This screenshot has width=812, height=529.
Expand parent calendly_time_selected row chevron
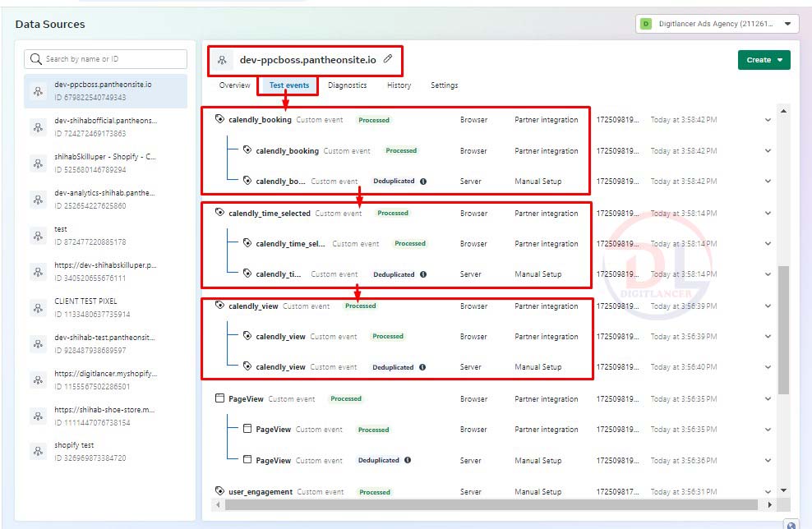tap(768, 213)
